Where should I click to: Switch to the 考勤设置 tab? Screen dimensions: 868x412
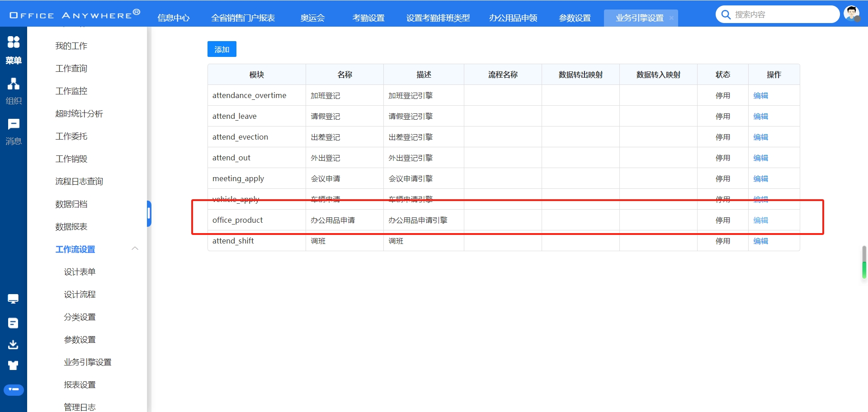tap(368, 18)
